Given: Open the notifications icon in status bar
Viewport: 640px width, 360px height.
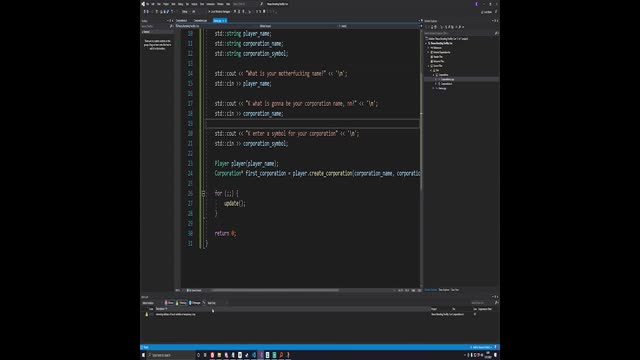Looking at the screenshot, I should 496,347.
